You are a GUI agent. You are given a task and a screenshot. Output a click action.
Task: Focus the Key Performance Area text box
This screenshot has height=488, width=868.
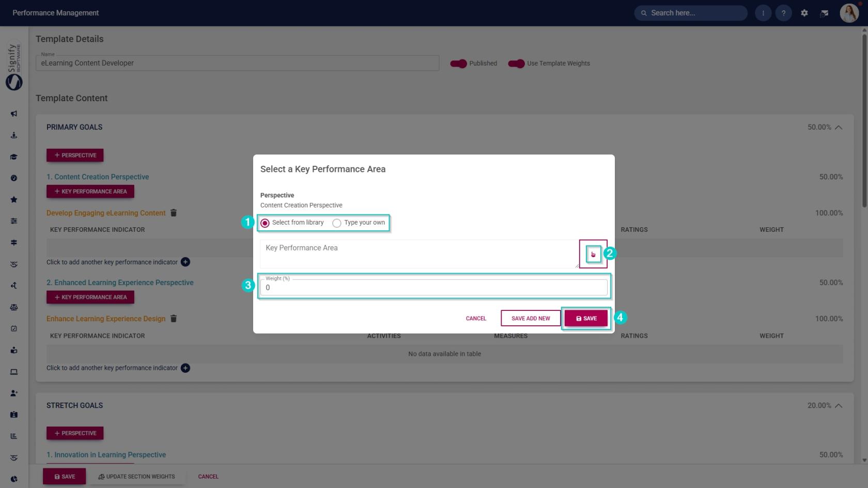[420, 254]
